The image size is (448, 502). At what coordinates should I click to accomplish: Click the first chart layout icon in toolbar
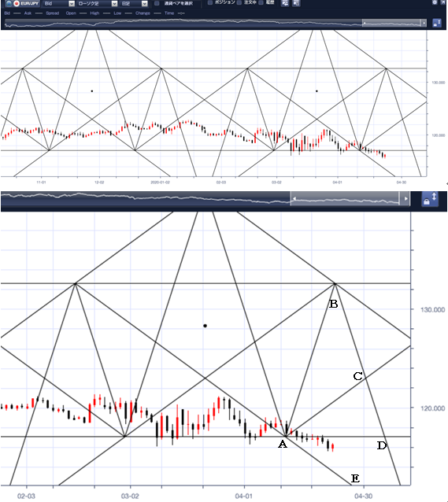click(x=285, y=3)
